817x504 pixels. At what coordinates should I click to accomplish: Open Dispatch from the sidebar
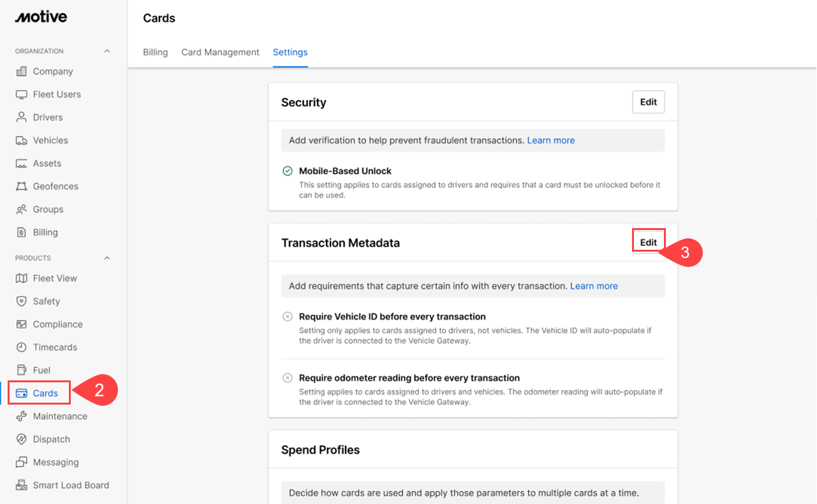pos(51,439)
